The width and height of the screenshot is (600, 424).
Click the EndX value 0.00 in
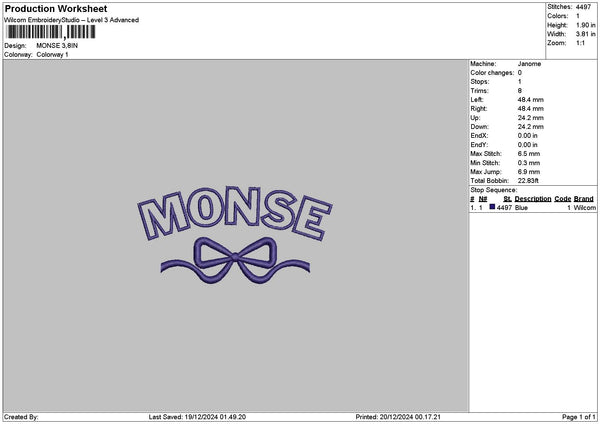pos(527,135)
